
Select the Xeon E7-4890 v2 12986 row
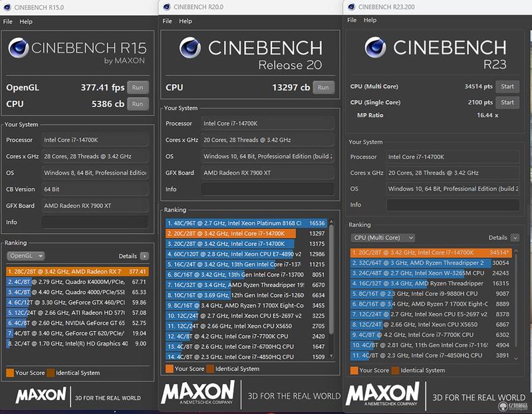click(x=246, y=254)
